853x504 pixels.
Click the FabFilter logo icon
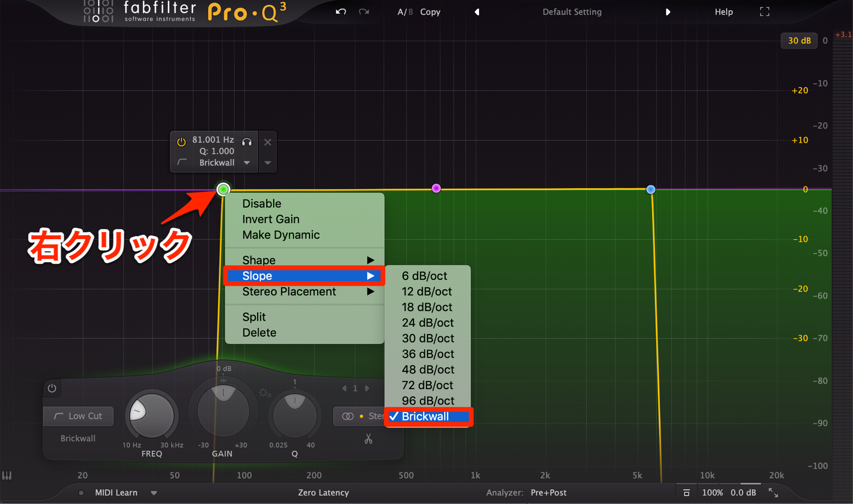pyautogui.click(x=98, y=11)
